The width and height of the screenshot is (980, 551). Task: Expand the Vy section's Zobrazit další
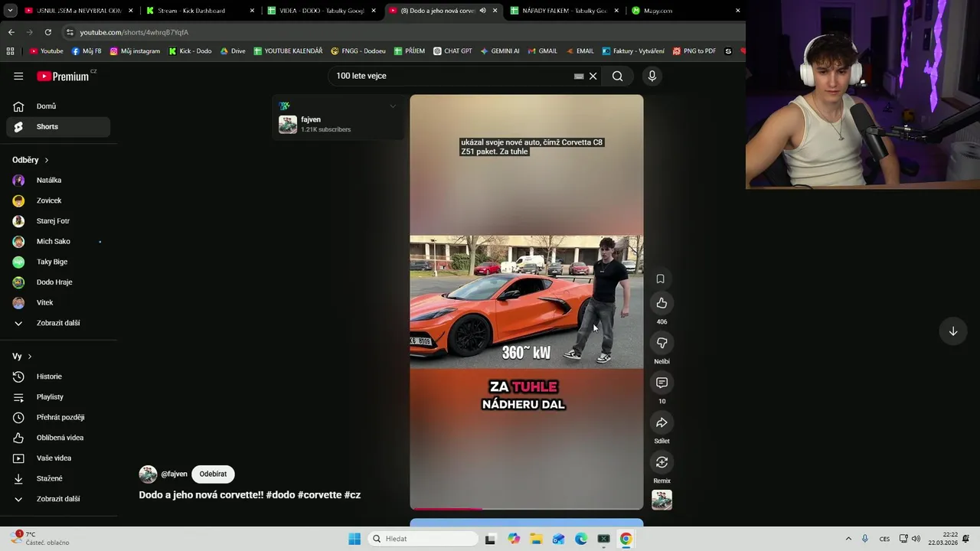pos(58,499)
